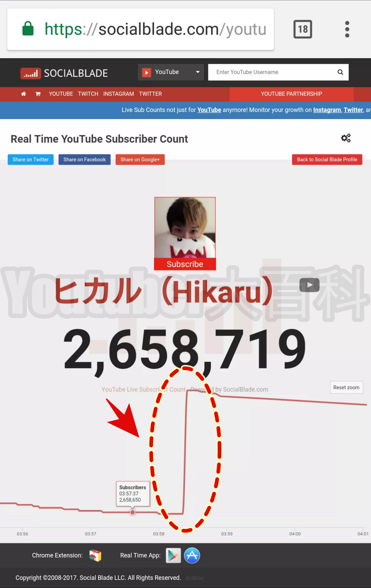This screenshot has width=371, height=588.
Task: Expand the YouTube platform dropdown
Action: (171, 72)
